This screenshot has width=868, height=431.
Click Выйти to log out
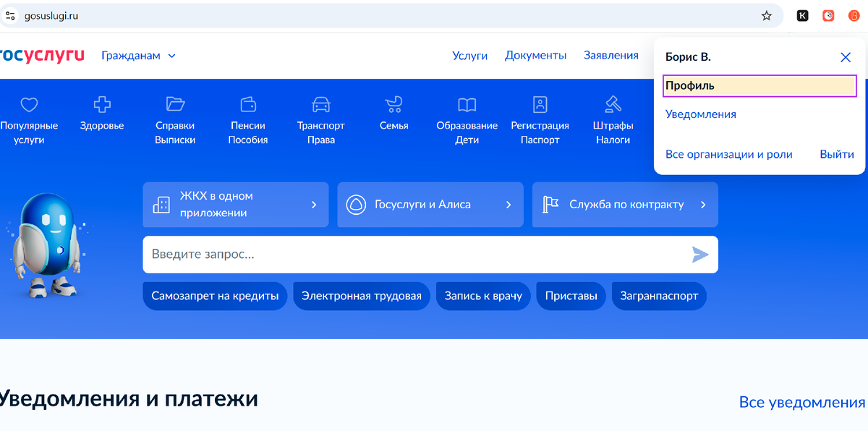click(837, 155)
